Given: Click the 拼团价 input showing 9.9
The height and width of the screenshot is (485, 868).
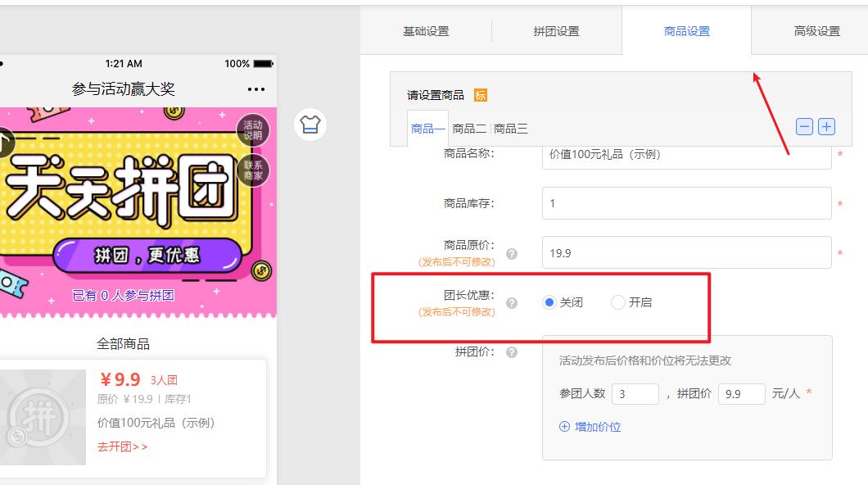Looking at the screenshot, I should pyautogui.click(x=740, y=393).
